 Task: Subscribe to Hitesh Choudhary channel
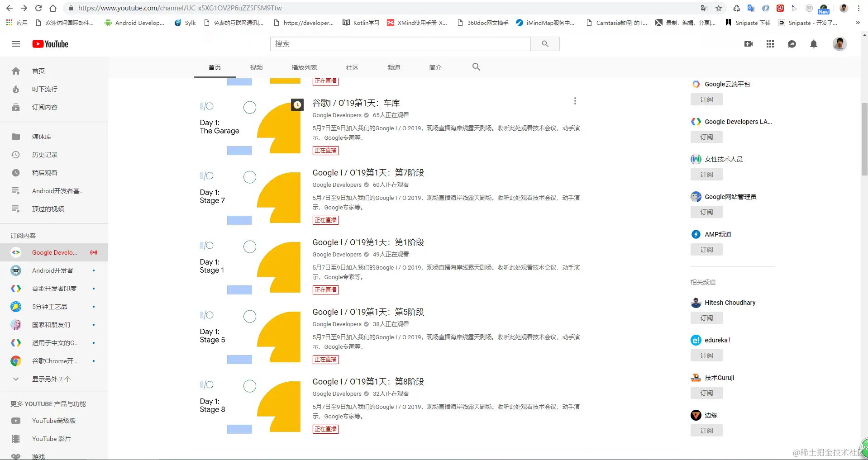(706, 318)
